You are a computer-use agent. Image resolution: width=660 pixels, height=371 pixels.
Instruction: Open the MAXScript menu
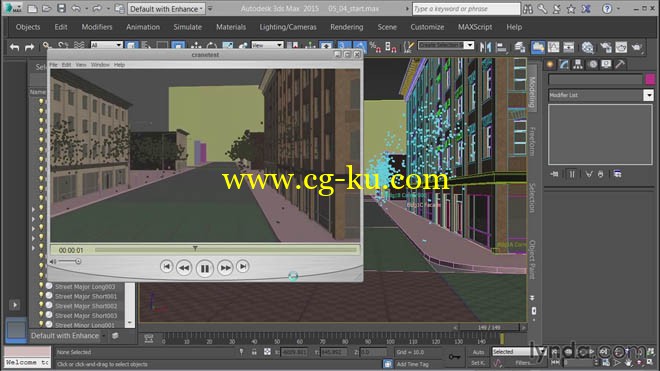tap(475, 27)
